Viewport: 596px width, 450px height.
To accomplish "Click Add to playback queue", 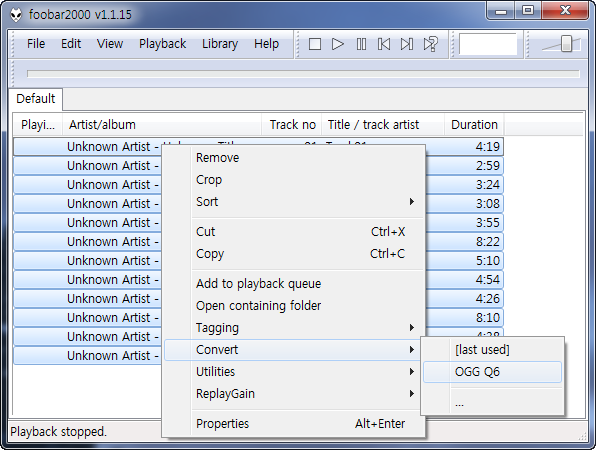I will [x=293, y=284].
